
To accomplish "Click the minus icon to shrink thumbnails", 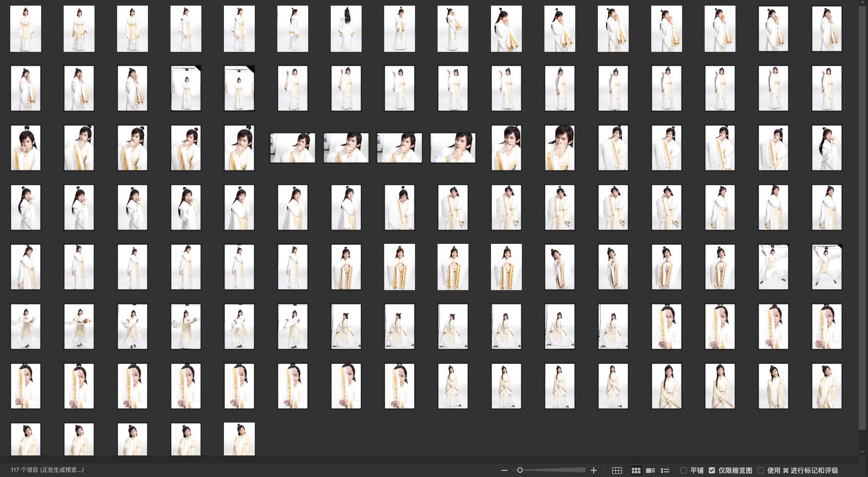I will 504,470.
